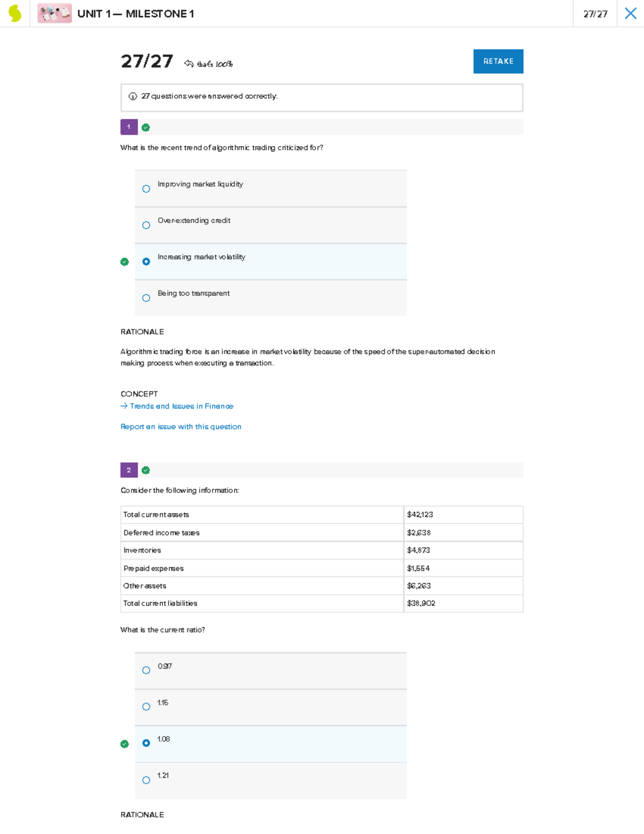The height and width of the screenshot is (834, 644).
Task: Click question 1 purple number badge
Action: 129,127
